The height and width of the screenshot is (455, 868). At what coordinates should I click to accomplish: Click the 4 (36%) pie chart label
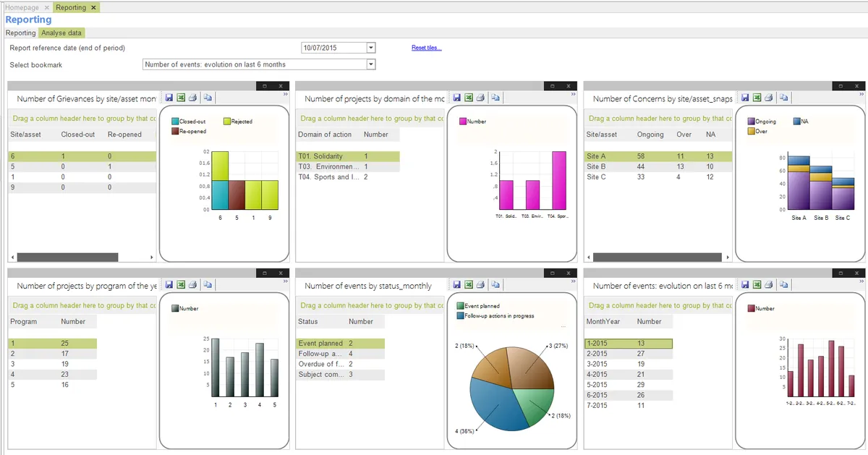coord(465,431)
